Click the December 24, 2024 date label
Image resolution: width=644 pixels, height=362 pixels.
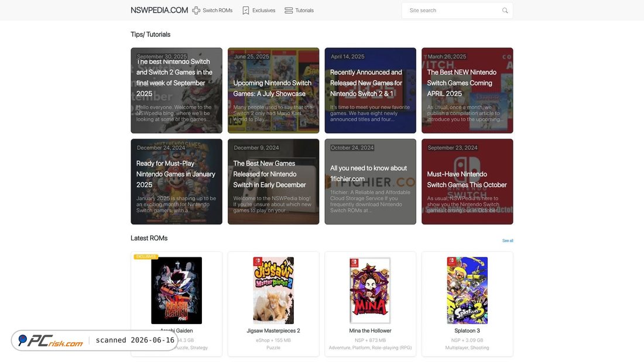point(161,148)
